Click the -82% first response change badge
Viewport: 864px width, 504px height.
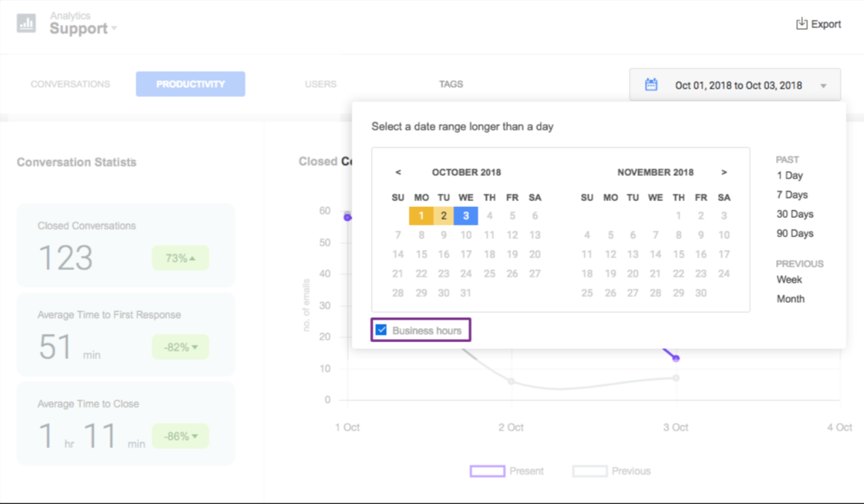tap(180, 347)
